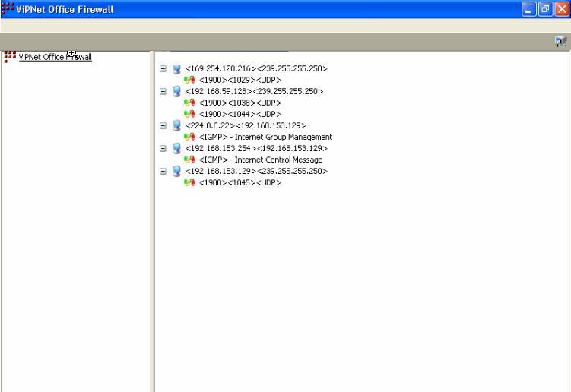
Task: Select ViPNet Office Firewall node label
Action: click(55, 57)
